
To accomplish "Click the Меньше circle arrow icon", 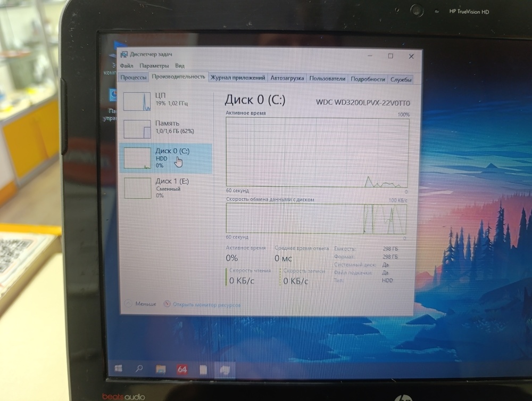I will click(128, 303).
